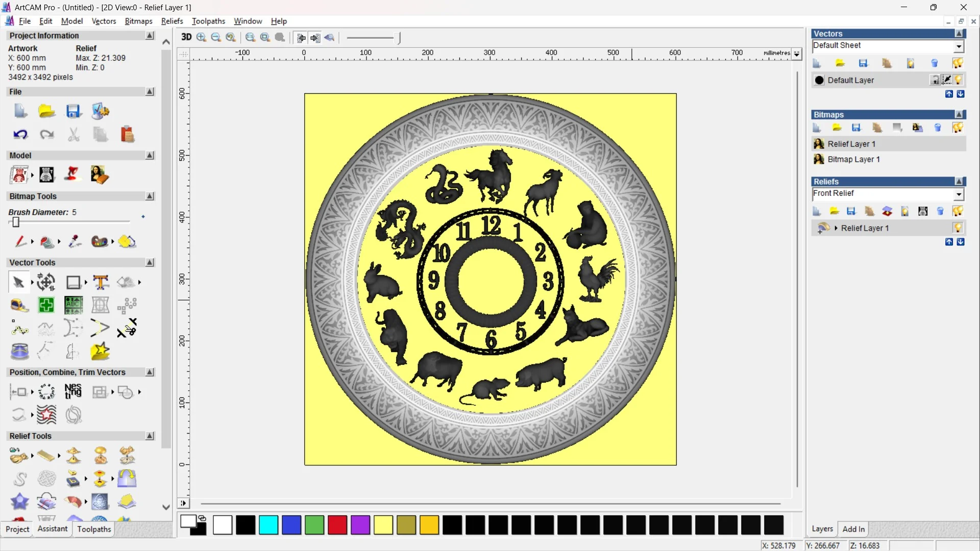
Task: Open the Bitmaps menu
Action: (138, 21)
